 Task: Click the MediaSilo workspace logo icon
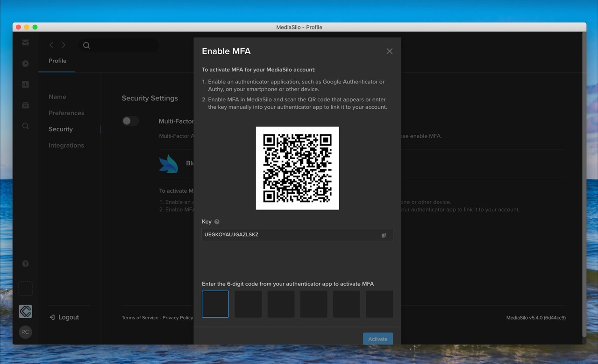25,311
